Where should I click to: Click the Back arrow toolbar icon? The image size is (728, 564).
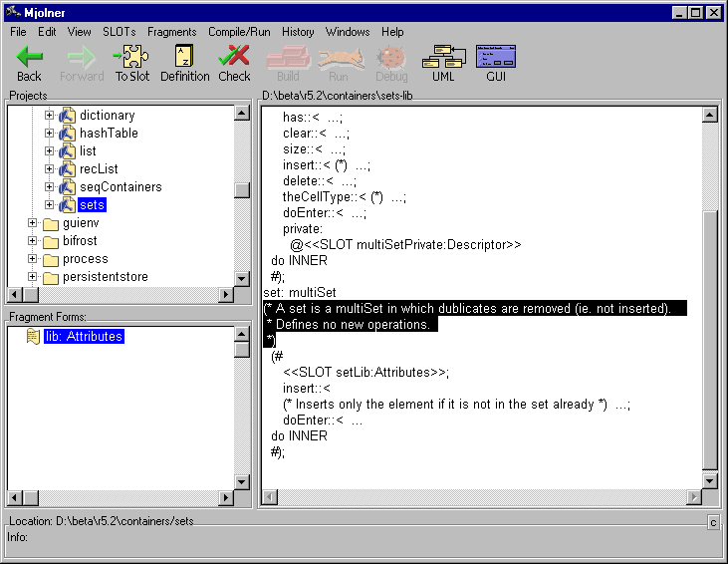tap(29, 58)
